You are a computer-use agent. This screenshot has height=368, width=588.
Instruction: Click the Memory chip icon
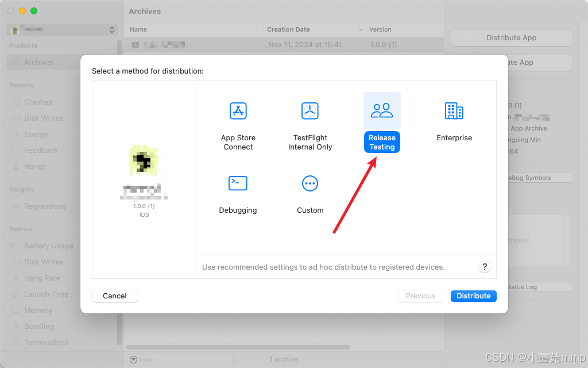click(x=16, y=310)
